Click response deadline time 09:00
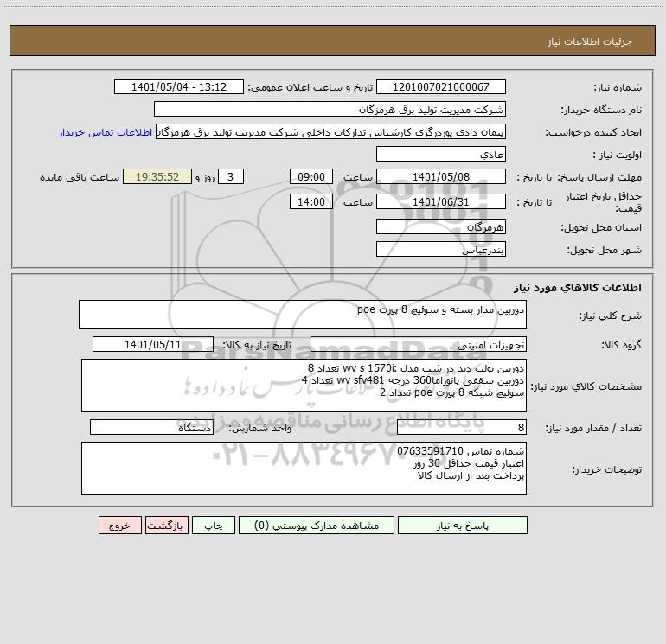 click(311, 177)
